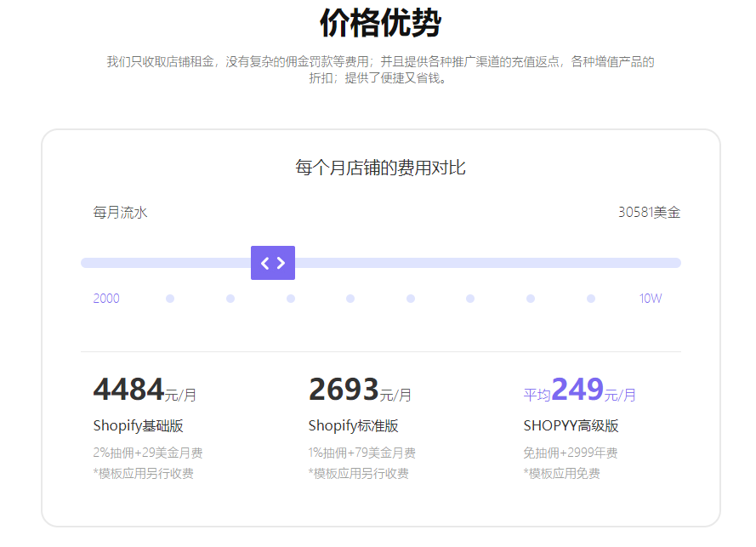Click the description paragraph about 店铺租金
The height and width of the screenshot is (547, 756).
click(380, 70)
